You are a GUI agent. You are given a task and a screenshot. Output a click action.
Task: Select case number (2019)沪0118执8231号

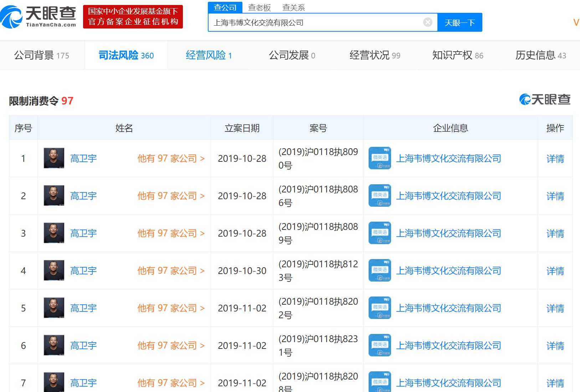pos(318,346)
